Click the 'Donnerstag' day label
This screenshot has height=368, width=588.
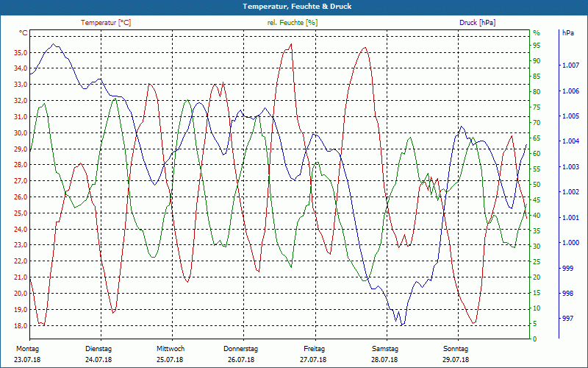[241, 349]
